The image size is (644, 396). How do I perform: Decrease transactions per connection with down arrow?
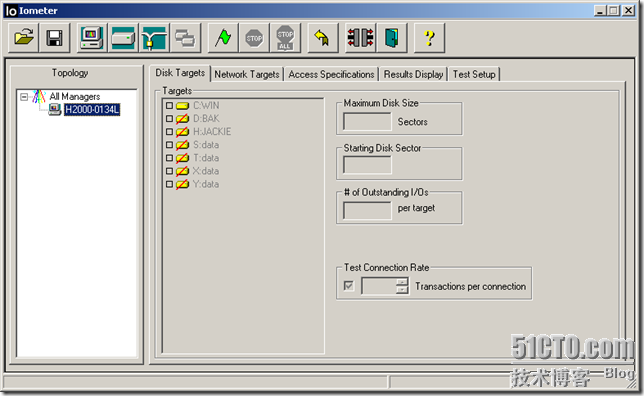click(x=402, y=290)
